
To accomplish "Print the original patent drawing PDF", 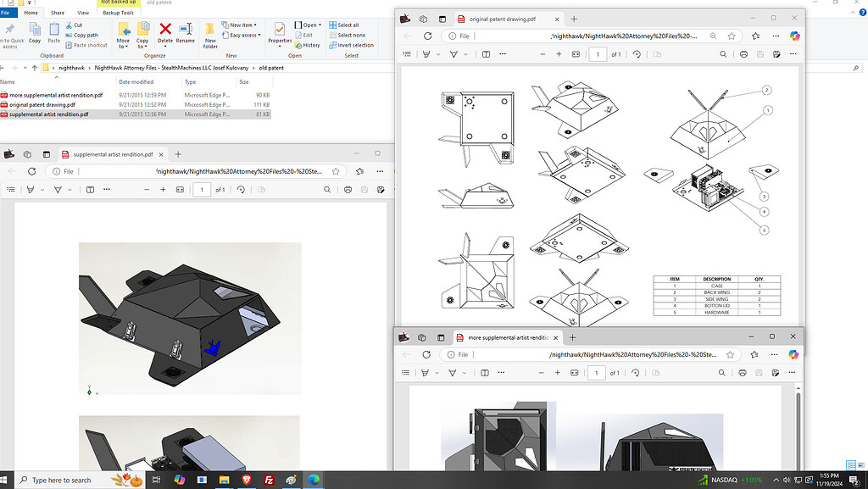I will pyautogui.click(x=743, y=54).
